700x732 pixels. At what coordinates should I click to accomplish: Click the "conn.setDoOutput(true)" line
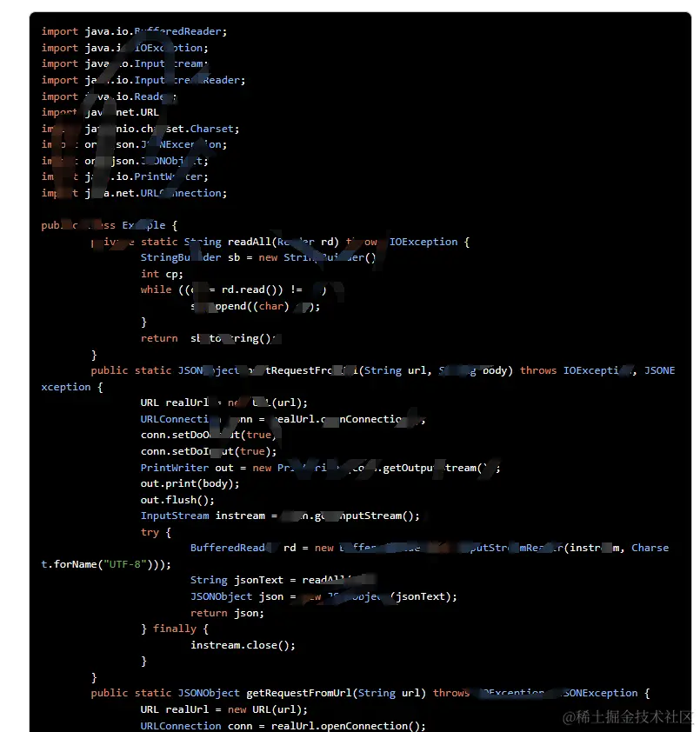point(209,435)
